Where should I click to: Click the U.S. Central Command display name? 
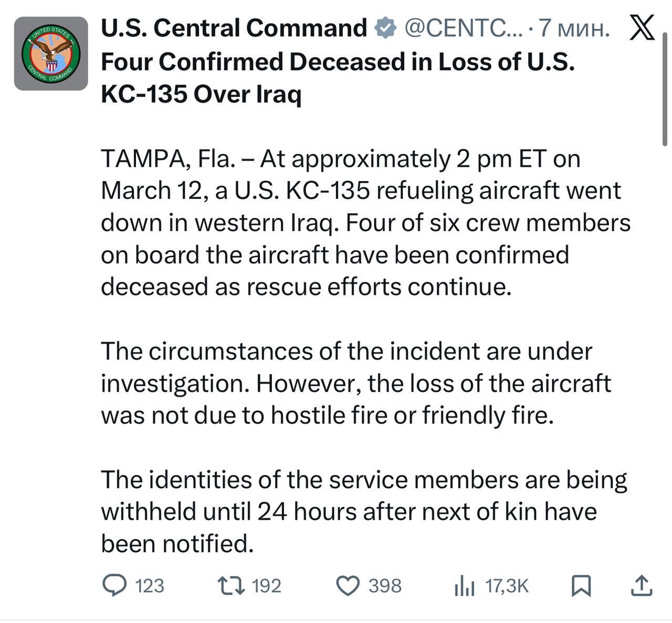click(234, 28)
